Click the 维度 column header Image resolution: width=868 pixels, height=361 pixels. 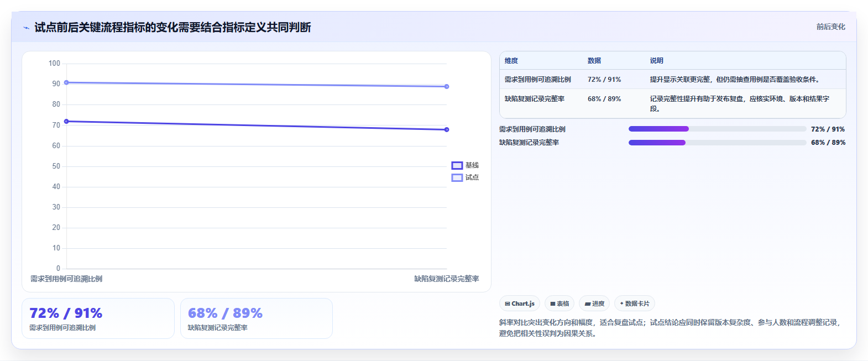click(x=511, y=61)
